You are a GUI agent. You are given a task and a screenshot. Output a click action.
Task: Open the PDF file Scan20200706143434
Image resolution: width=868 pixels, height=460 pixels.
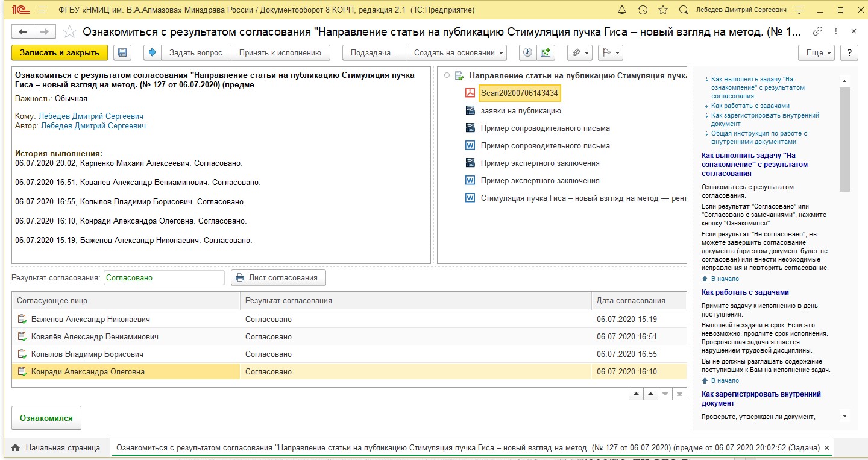519,93
